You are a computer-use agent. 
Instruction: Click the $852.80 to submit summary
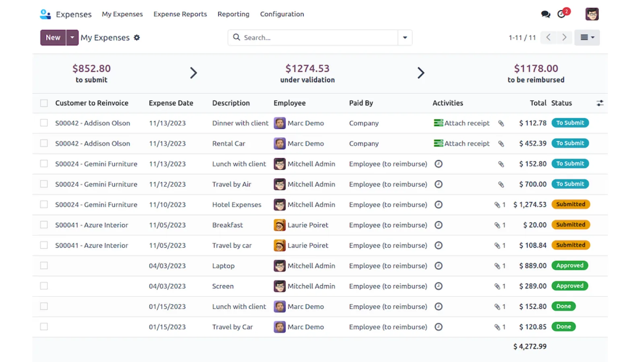pyautogui.click(x=91, y=73)
